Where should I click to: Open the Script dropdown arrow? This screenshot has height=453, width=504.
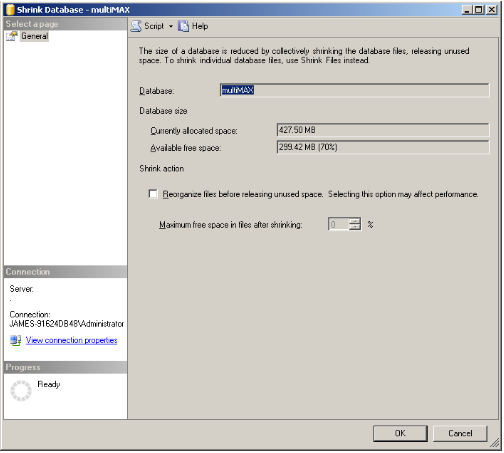(171, 26)
